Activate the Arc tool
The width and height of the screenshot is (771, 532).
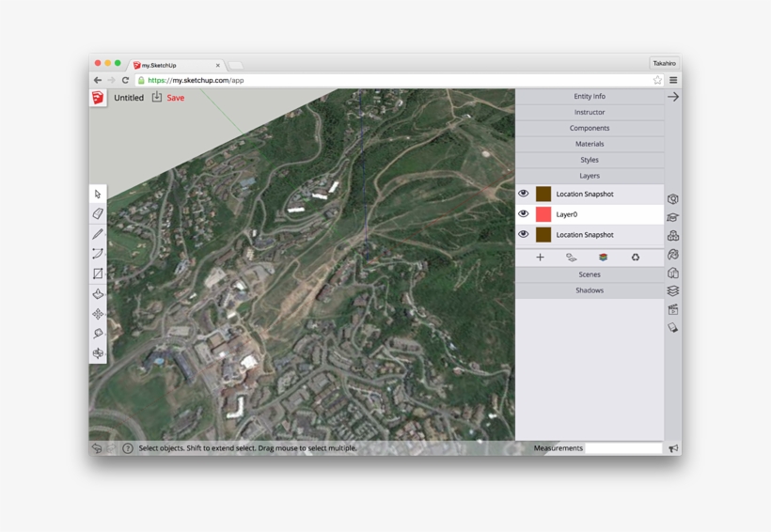coord(98,253)
